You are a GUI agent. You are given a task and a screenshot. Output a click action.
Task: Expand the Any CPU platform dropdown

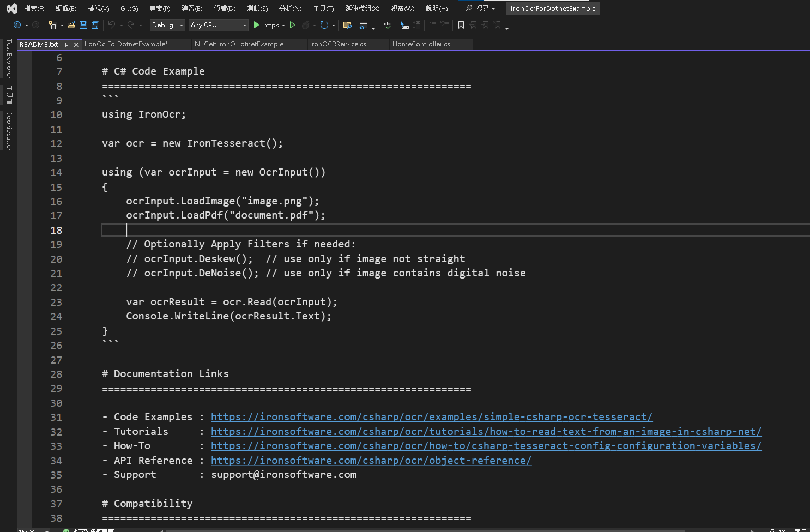click(218, 25)
